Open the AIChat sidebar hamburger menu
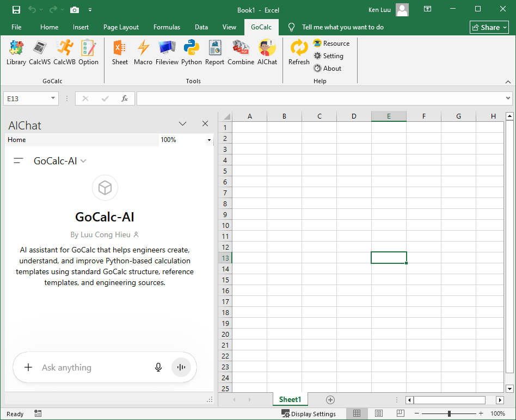The height and width of the screenshot is (420, 516). click(19, 161)
